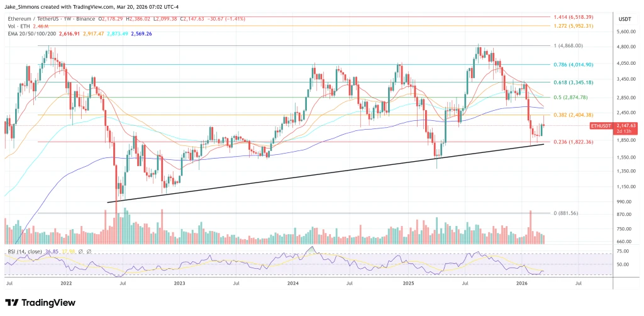This screenshot has height=316, width=644.
Task: Click the first empty-set symbol in RSI legend
Action: click(81, 251)
